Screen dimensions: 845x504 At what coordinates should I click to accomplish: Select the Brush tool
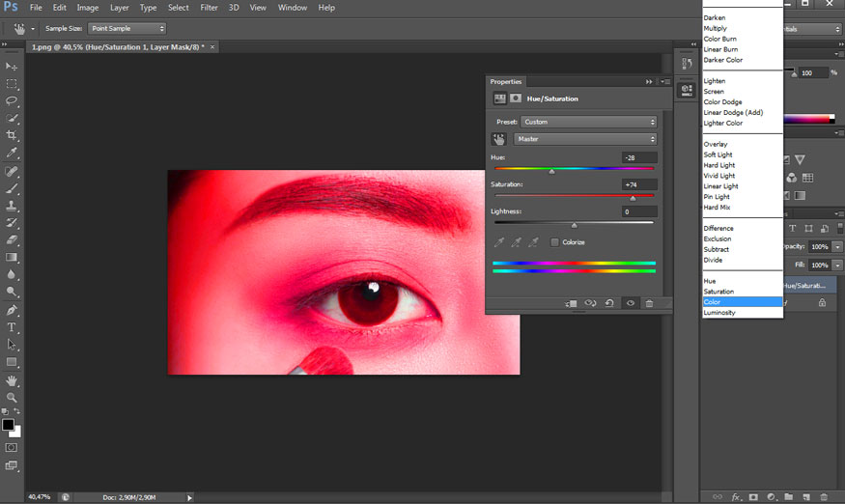coord(12,188)
